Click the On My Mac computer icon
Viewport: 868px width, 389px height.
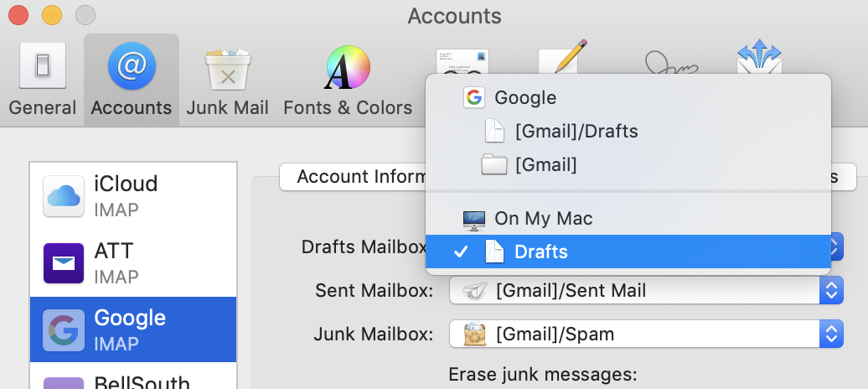pyautogui.click(x=474, y=220)
